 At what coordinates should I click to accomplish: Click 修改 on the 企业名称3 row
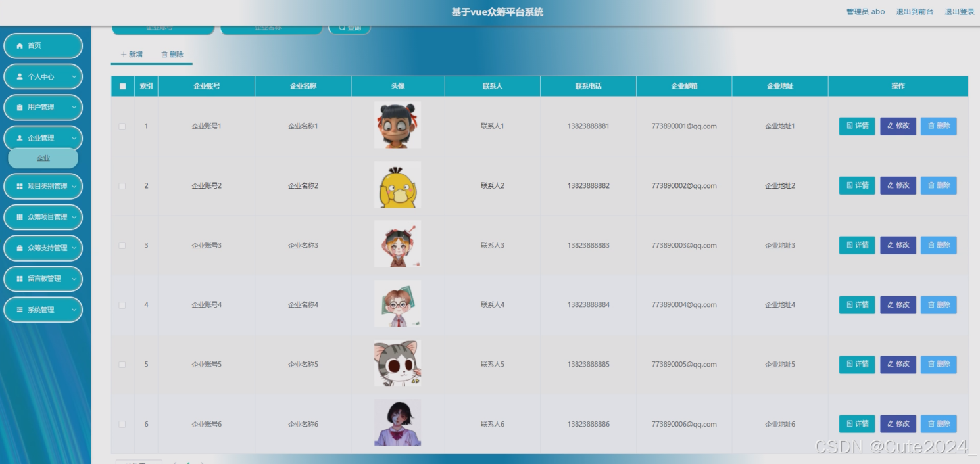[x=898, y=244]
